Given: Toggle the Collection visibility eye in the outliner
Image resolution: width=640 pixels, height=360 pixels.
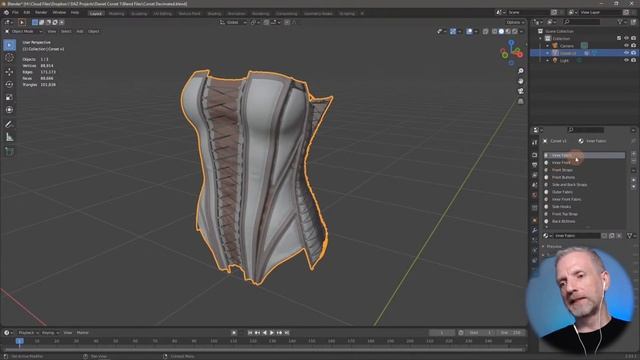Looking at the screenshot, I should pyautogui.click(x=627, y=38).
